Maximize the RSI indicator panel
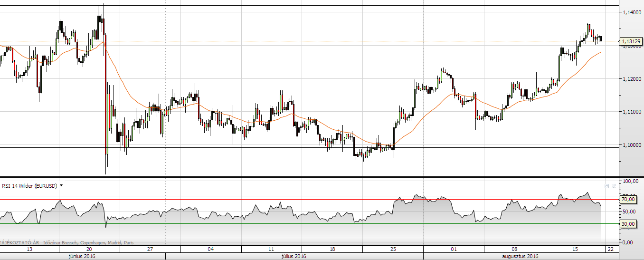 [606, 186]
